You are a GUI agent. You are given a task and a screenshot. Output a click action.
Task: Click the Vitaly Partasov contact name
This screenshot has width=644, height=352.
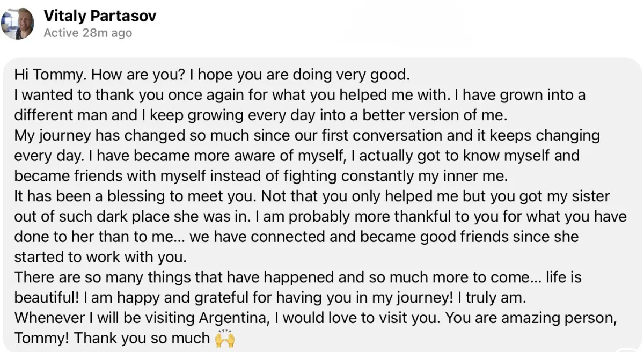[100, 16]
